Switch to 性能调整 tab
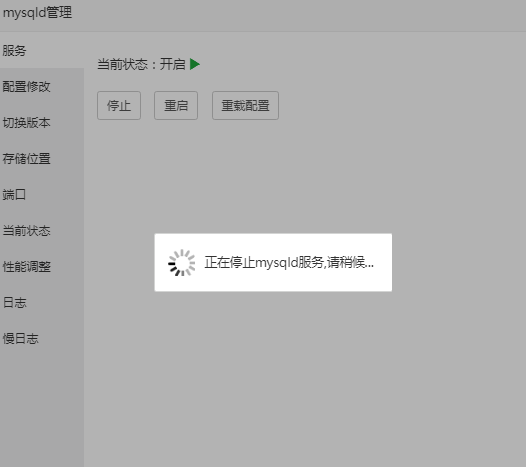526x467 pixels. [x=42, y=267]
